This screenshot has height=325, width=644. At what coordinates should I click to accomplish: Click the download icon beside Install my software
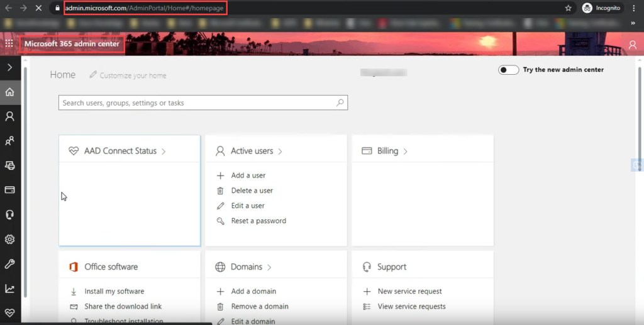tap(74, 292)
